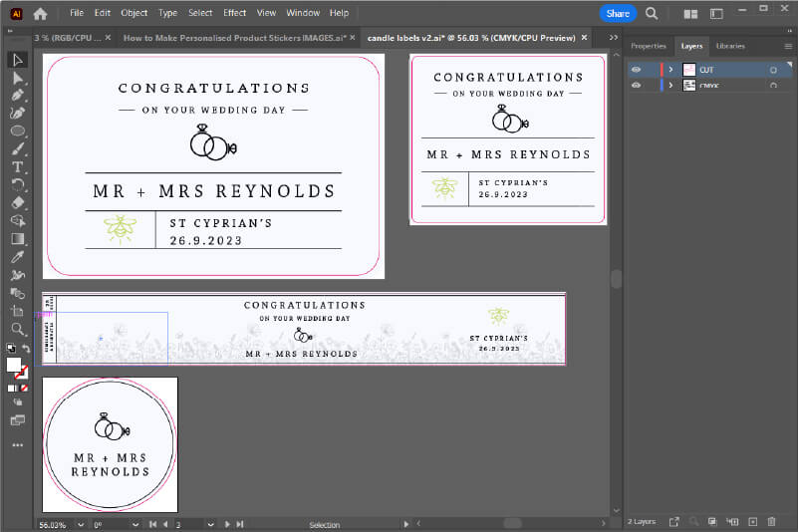Select the Ellipse tool

click(18, 132)
